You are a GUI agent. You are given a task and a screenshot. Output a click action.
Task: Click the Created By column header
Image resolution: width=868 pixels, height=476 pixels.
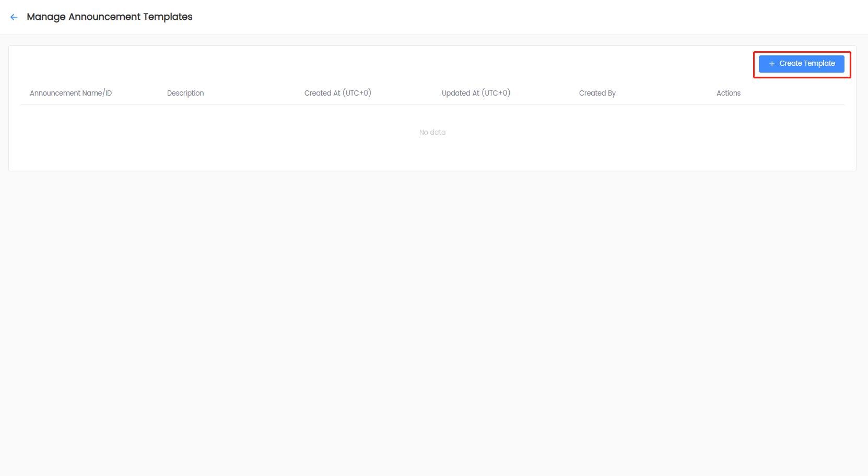point(597,93)
